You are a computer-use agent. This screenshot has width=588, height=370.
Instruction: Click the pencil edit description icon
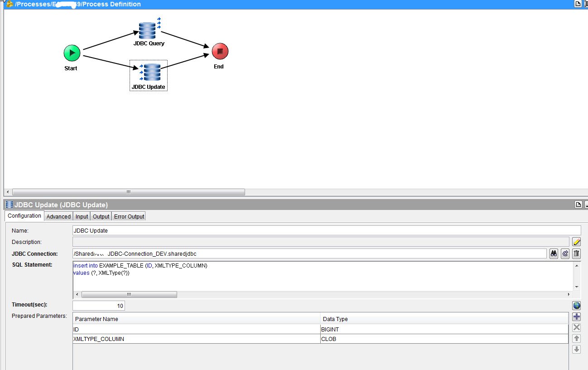[576, 242]
